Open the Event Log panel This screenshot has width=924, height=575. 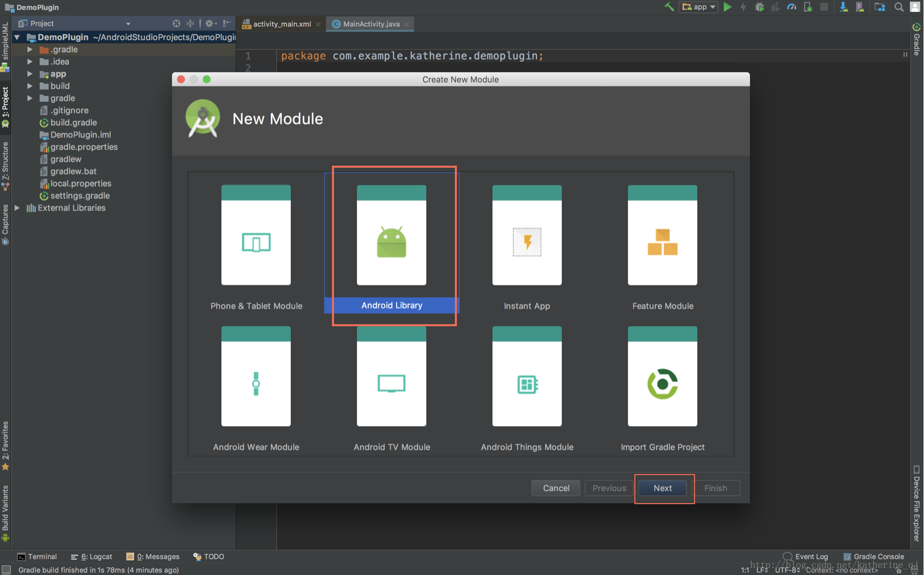pos(806,557)
